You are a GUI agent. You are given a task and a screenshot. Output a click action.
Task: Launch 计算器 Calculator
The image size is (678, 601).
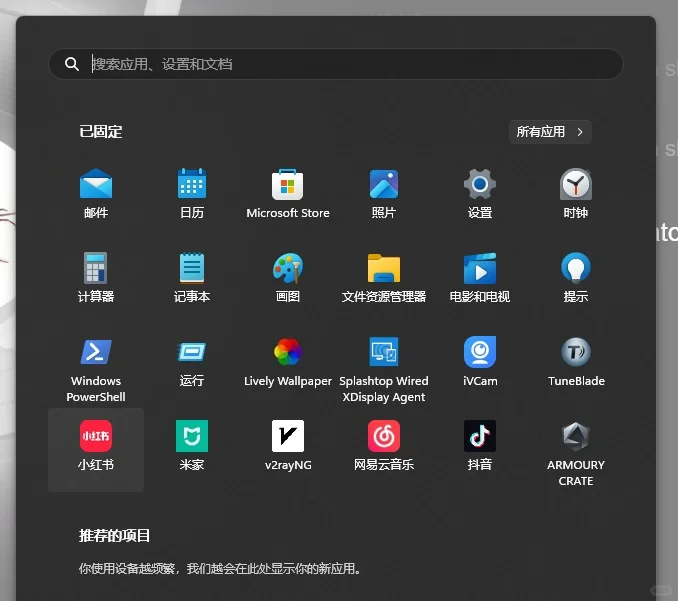(96, 277)
